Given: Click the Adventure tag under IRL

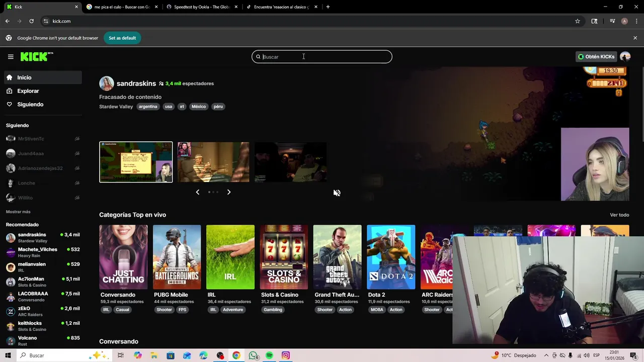Looking at the screenshot, I should (233, 310).
